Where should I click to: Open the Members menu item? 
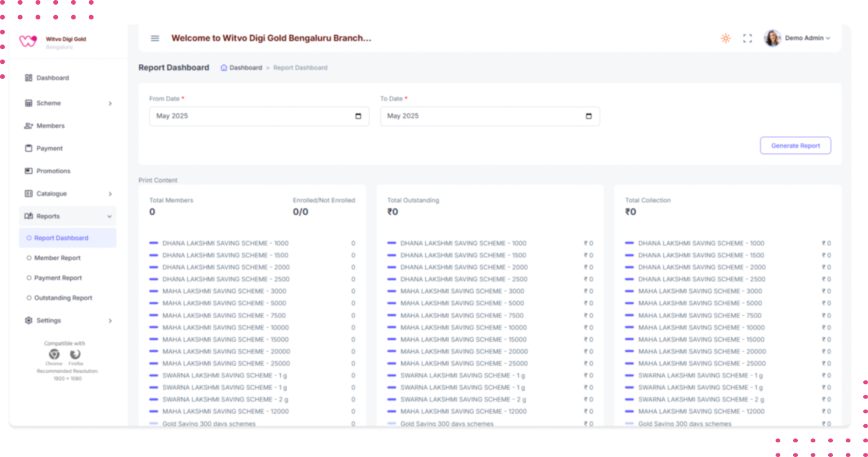click(67, 126)
